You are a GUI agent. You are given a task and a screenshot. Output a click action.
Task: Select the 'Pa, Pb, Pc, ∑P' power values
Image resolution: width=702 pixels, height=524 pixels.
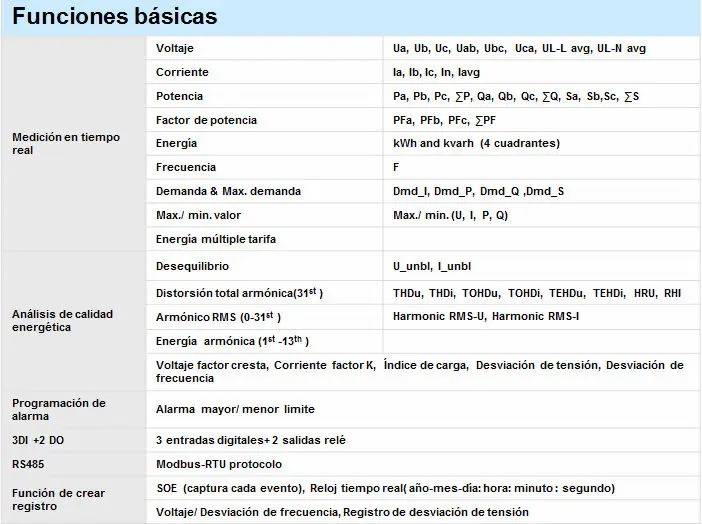[516, 96]
